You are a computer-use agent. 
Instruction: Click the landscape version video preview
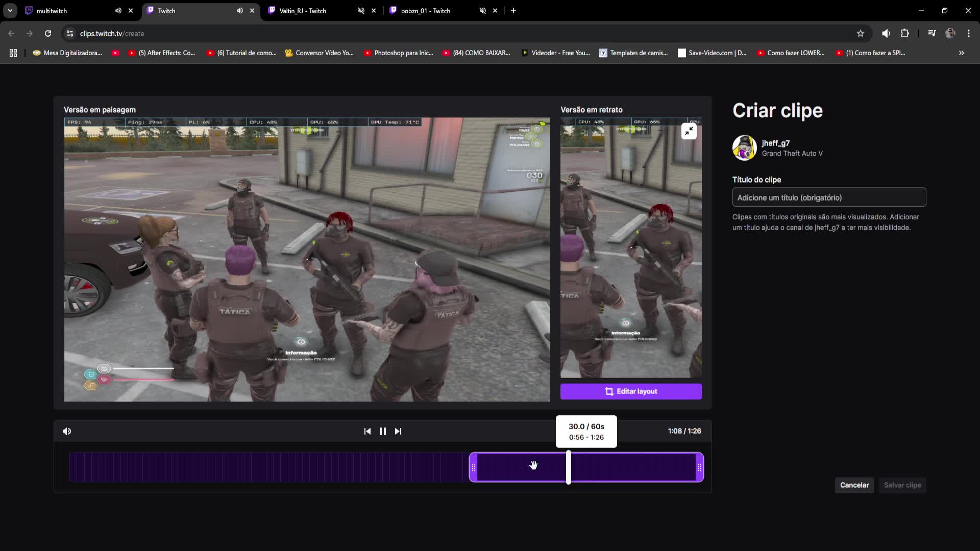pyautogui.click(x=307, y=260)
